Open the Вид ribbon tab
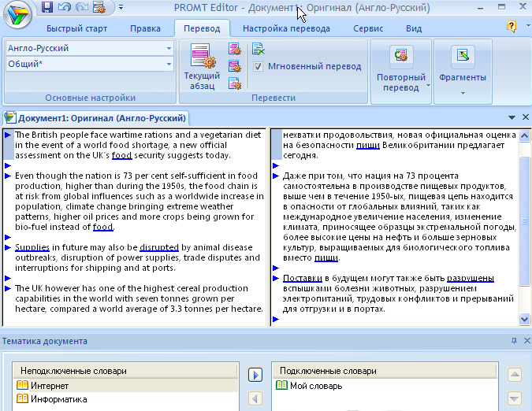 (414, 28)
